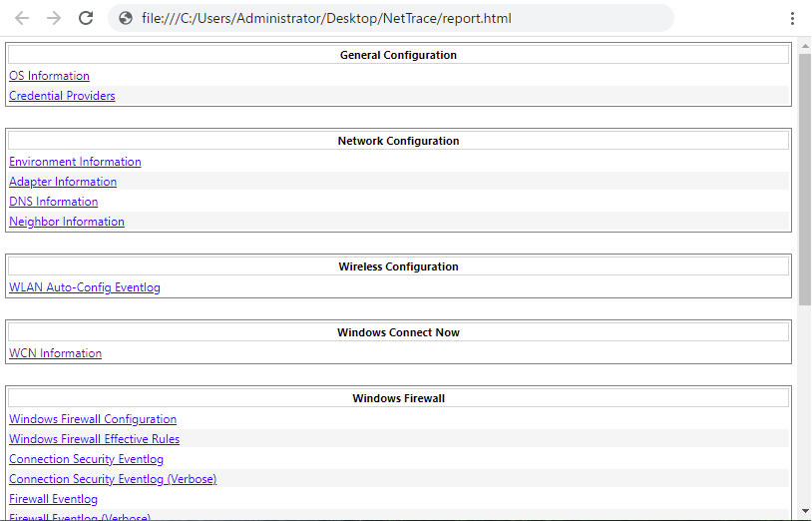This screenshot has height=521, width=812.
Task: Click the Network Configuration heading
Action: pos(398,141)
